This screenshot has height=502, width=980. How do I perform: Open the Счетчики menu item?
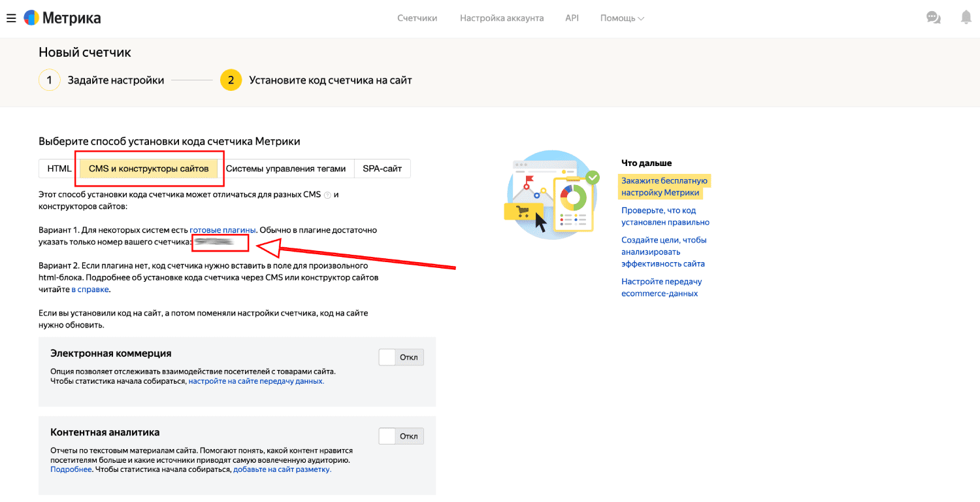pyautogui.click(x=417, y=18)
